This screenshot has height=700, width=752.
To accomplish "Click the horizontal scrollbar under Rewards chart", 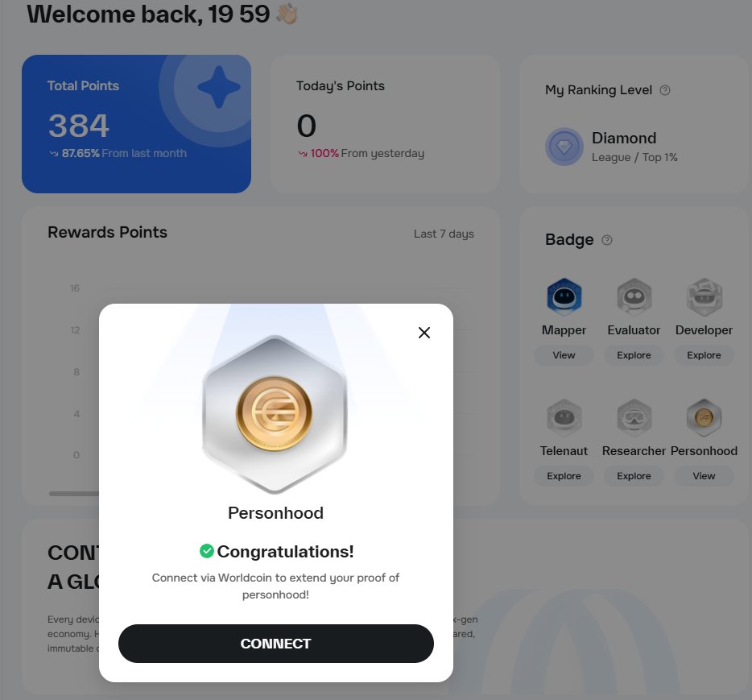I will tap(74, 493).
